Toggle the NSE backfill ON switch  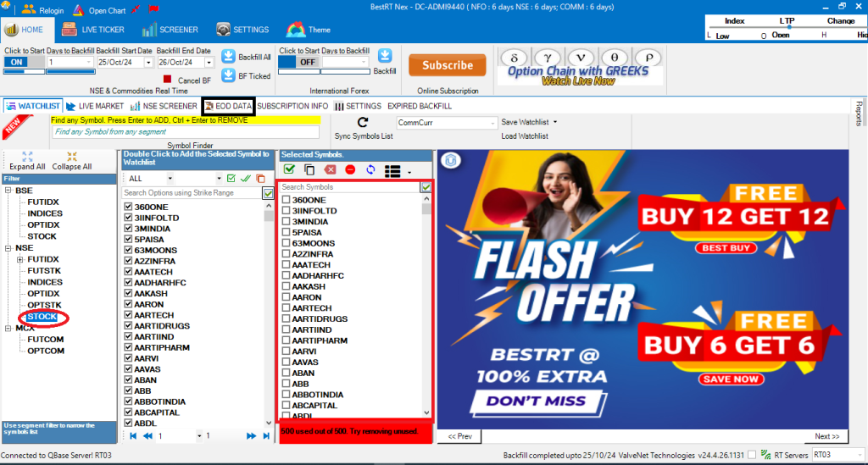pos(24,62)
